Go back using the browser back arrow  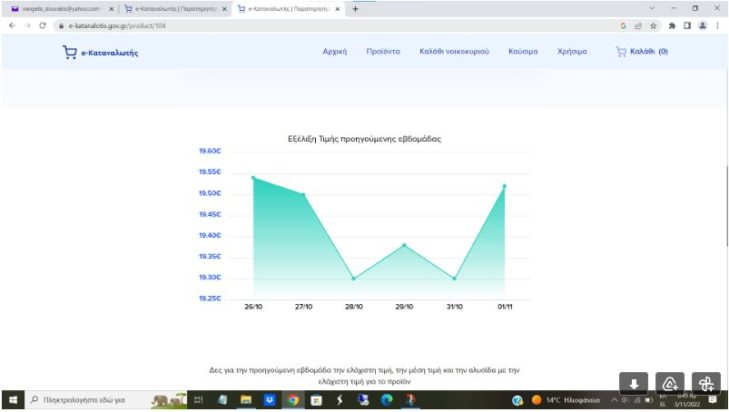tap(11, 25)
